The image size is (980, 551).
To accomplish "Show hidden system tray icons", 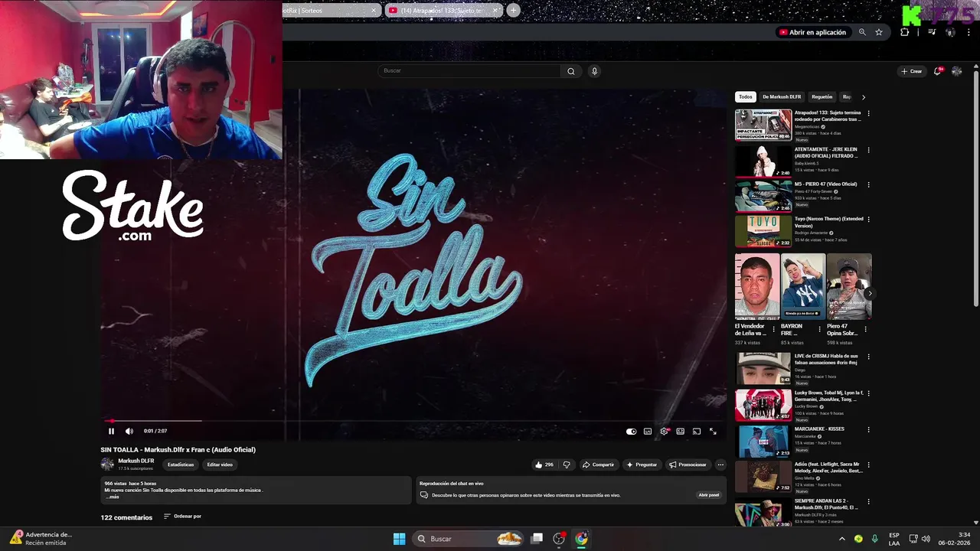I will click(x=841, y=539).
